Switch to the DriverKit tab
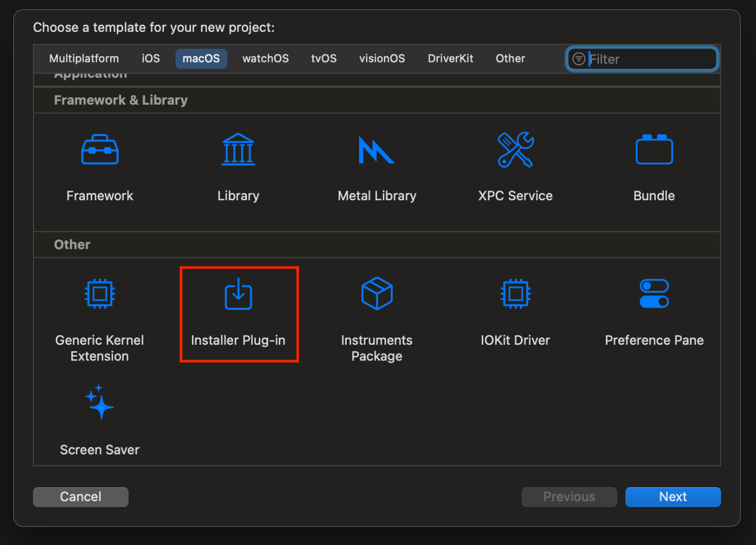The height and width of the screenshot is (545, 756). pyautogui.click(x=450, y=58)
